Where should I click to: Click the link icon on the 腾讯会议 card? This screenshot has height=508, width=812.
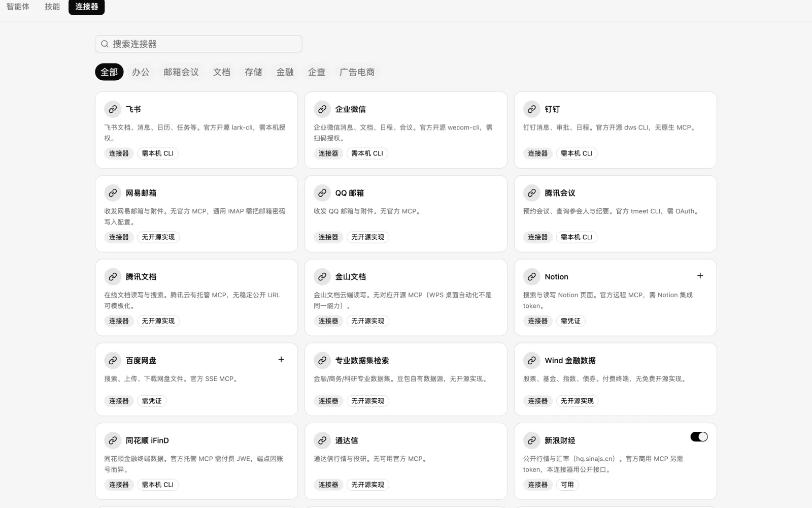(x=531, y=193)
